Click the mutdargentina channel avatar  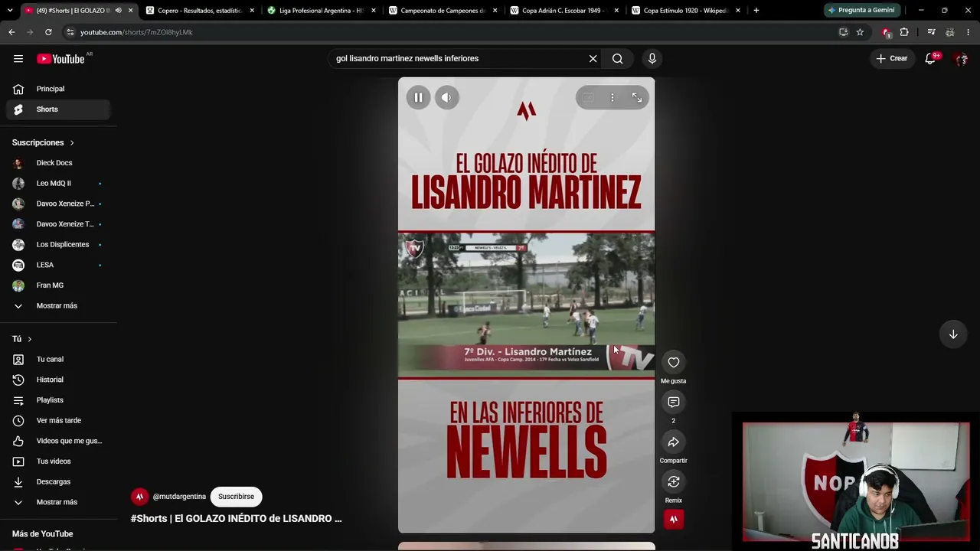click(139, 497)
